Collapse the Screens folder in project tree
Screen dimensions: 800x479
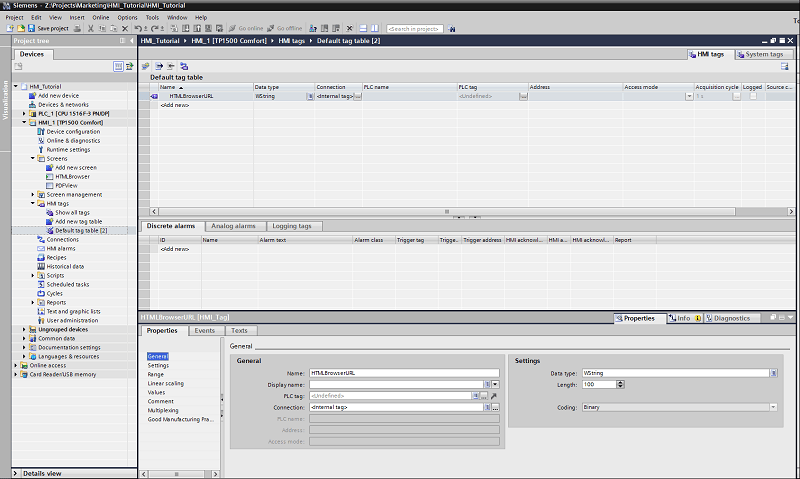[33, 159]
